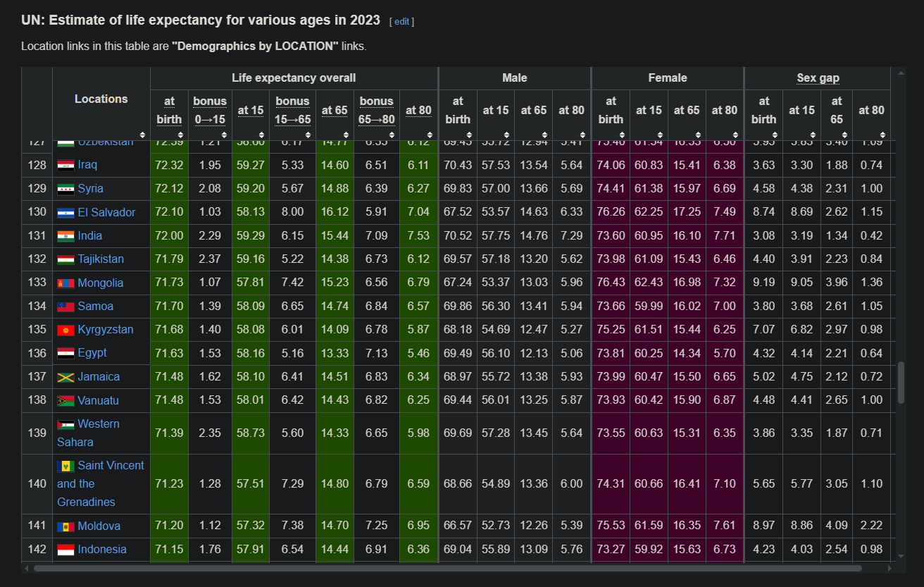The width and height of the screenshot is (924, 587).
Task: Select Mongolia's sex gap at birth value 9.19
Action: point(763,283)
